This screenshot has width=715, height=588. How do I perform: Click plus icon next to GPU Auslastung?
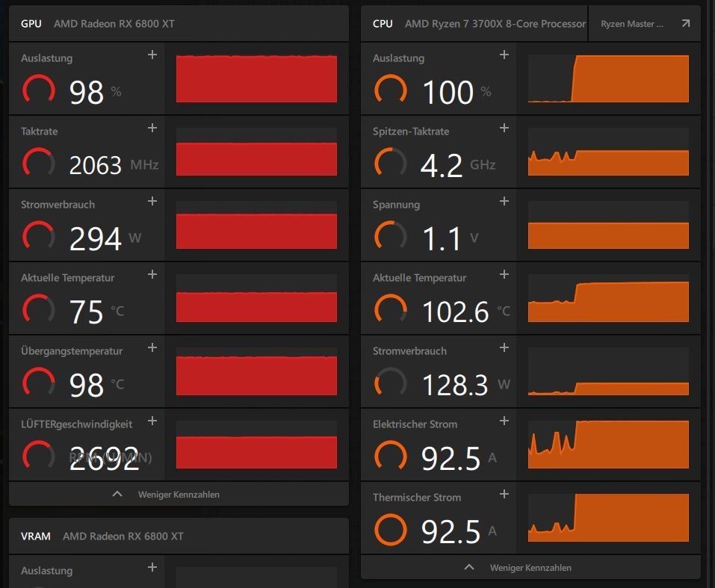point(152,55)
